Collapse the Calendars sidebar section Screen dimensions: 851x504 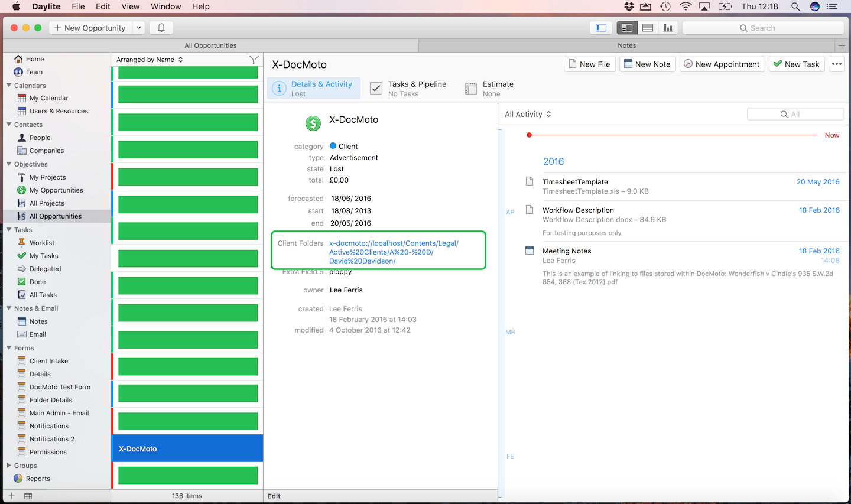pyautogui.click(x=9, y=86)
